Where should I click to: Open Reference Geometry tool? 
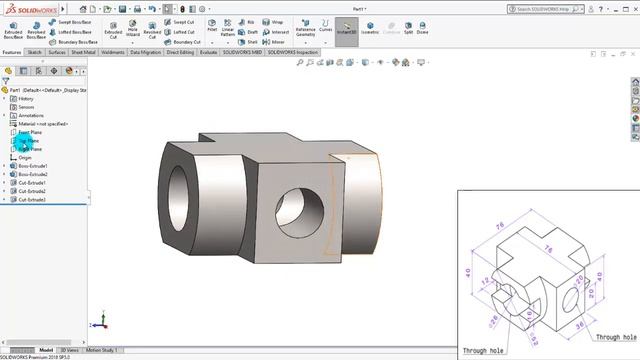[x=305, y=28]
